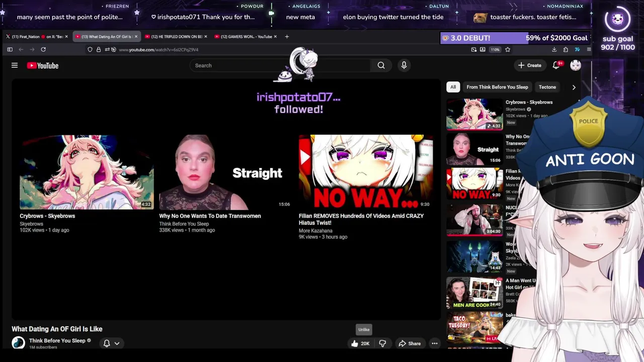Viewport: 644px width, 362px height.
Task: Switch to GAMERS WON YouTube tab
Action: click(245, 36)
